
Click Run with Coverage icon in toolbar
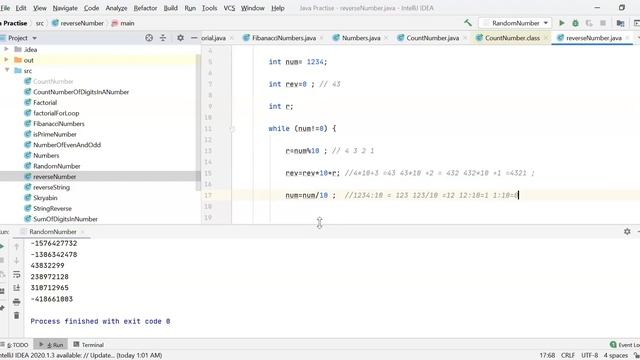coord(589,23)
